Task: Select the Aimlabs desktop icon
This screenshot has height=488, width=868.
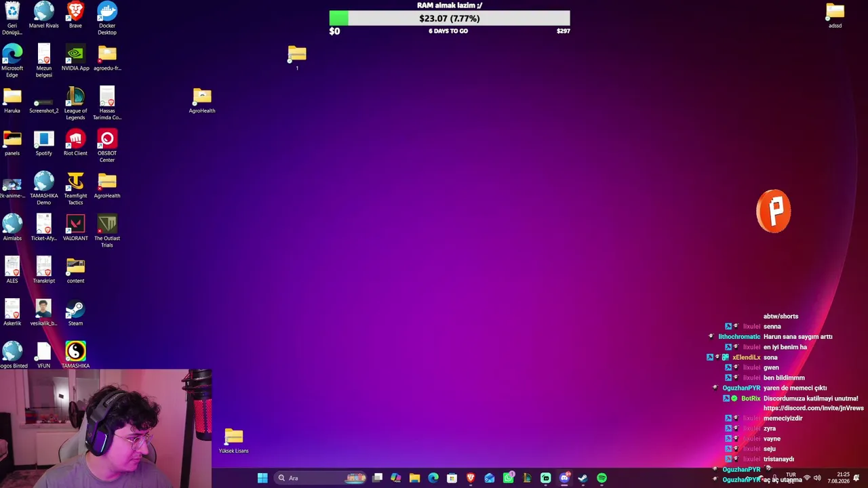Action: (x=12, y=228)
